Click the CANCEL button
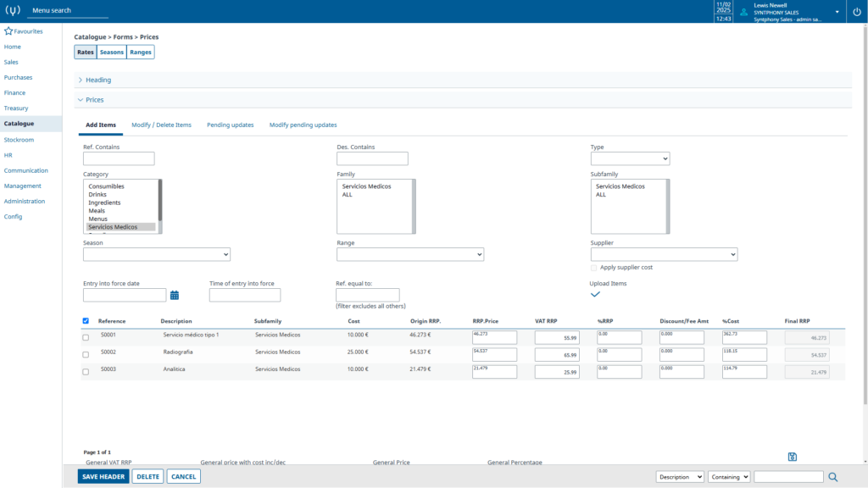 pos(183,476)
